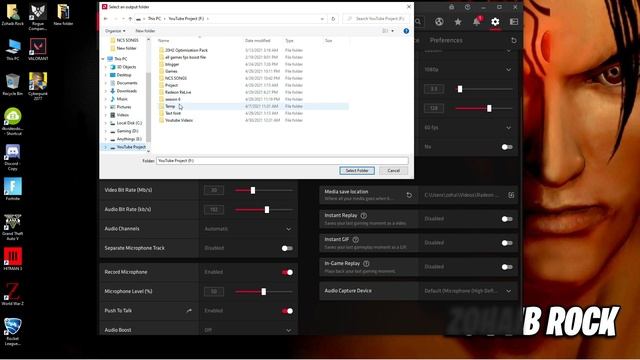Open Rocket League desktop shortcut
This screenshot has width=640, height=360.
[13, 332]
